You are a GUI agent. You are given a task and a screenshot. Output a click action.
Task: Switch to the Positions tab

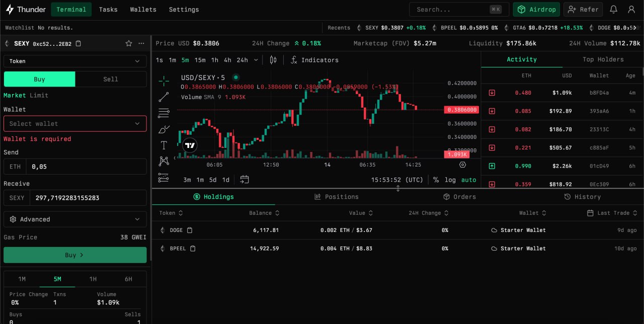(x=336, y=197)
